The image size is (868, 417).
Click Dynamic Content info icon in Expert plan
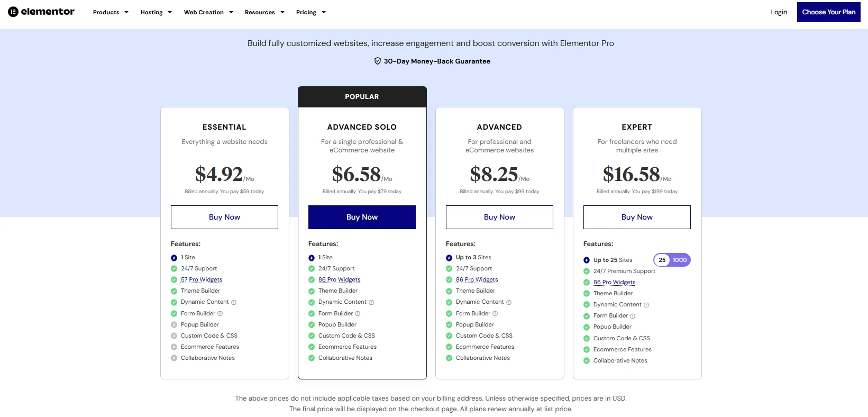tap(646, 305)
